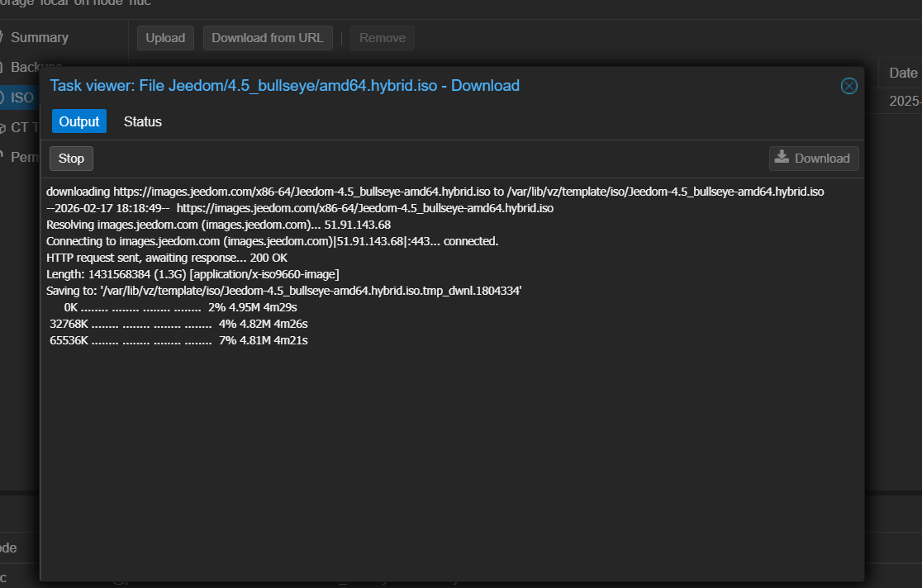Select the row dated 2025
Viewport: 922px width, 588px height.
pyautogui.click(x=902, y=101)
